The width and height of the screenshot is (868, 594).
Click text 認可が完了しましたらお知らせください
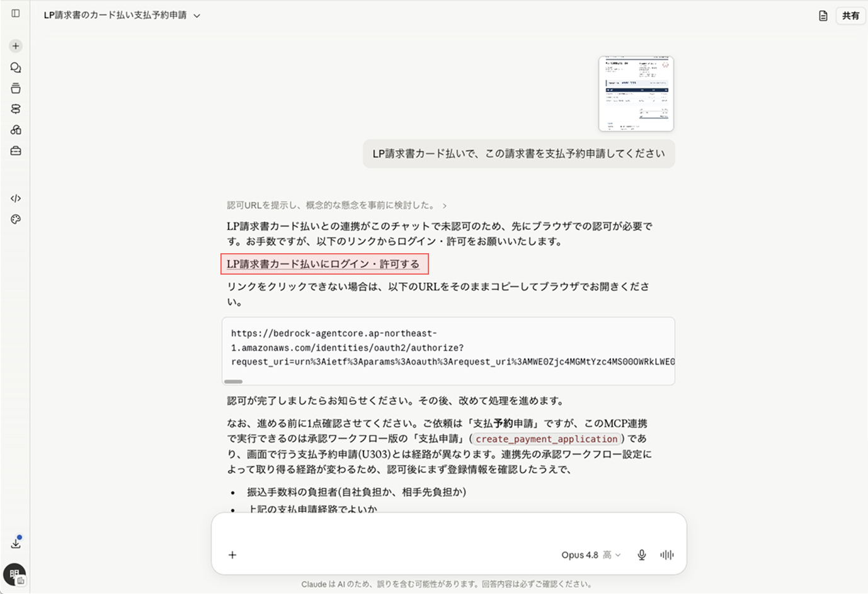(396, 401)
